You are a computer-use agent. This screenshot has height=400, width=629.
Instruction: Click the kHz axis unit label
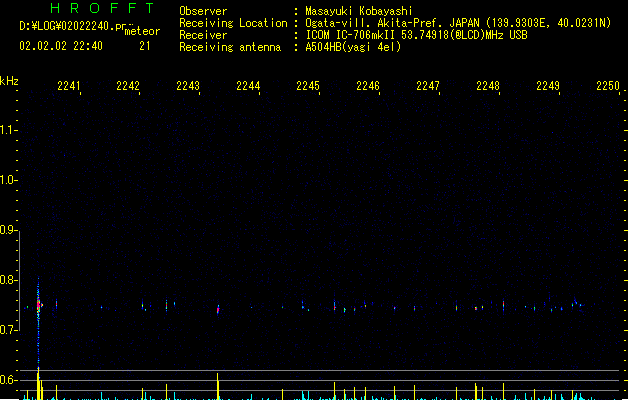tap(9, 81)
